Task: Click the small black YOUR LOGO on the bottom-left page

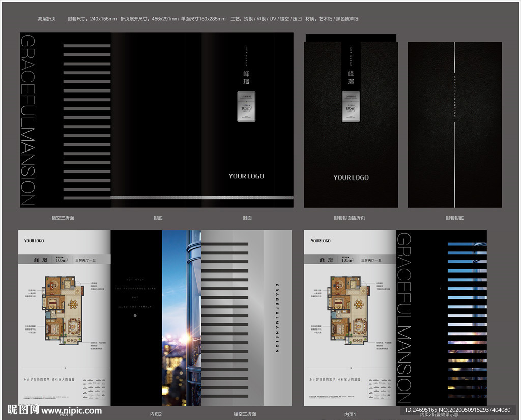Action: click(34, 241)
